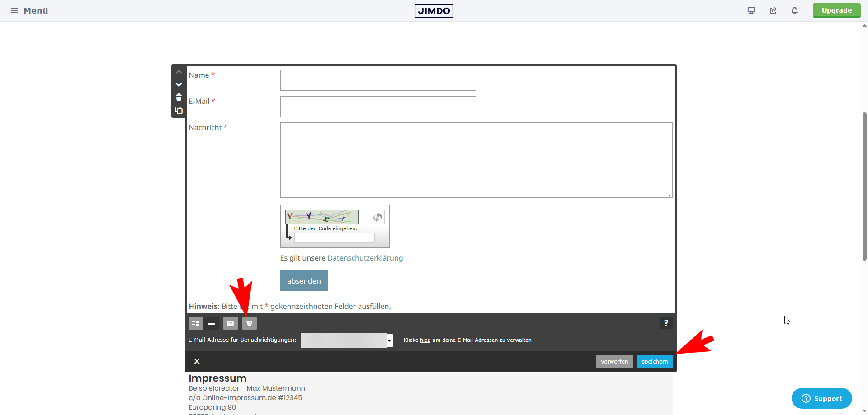The height and width of the screenshot is (415, 868).
Task: Click the verwerfen button
Action: tap(614, 362)
